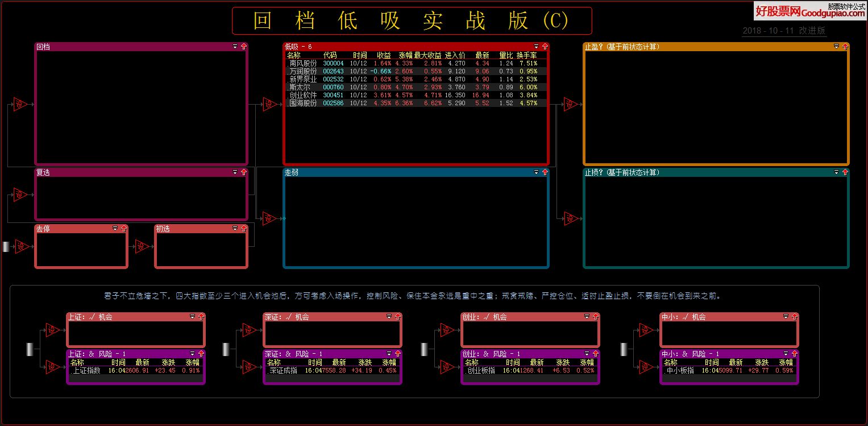Open the 止损 filter 设 settings triangle
Viewport: 868px width, 426px height.
(570, 218)
